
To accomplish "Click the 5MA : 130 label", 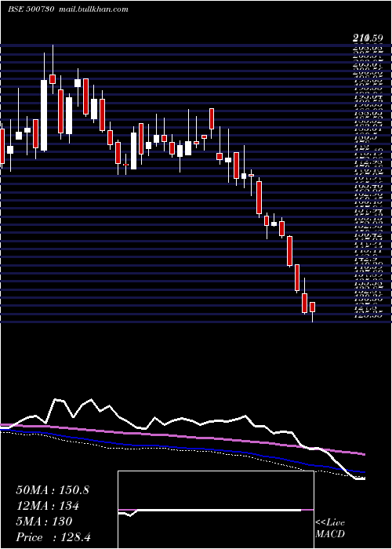I will click(x=44, y=522).
